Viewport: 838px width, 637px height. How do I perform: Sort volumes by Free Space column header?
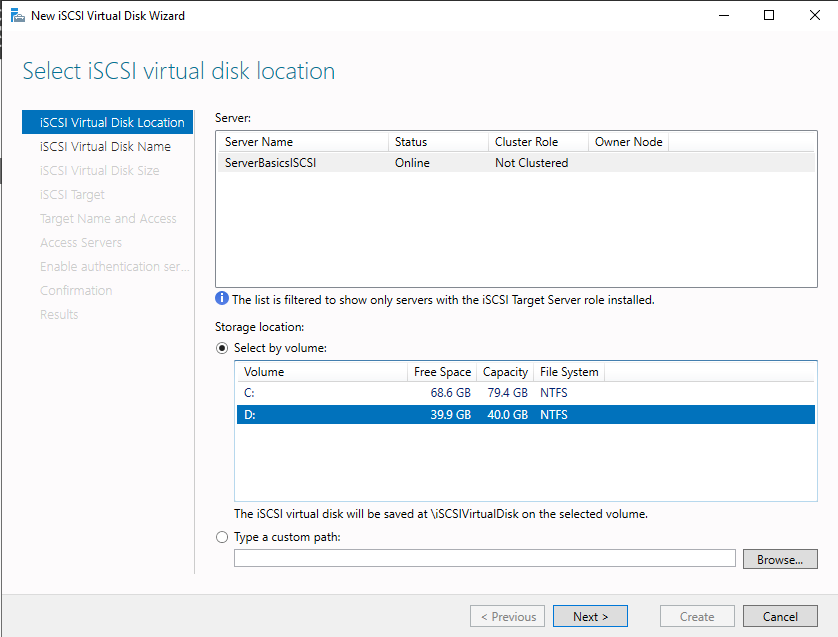point(442,372)
